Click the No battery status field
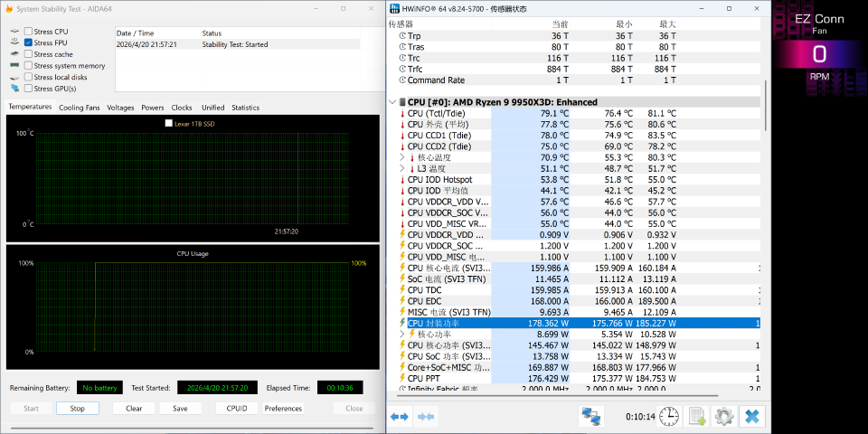 [99, 388]
